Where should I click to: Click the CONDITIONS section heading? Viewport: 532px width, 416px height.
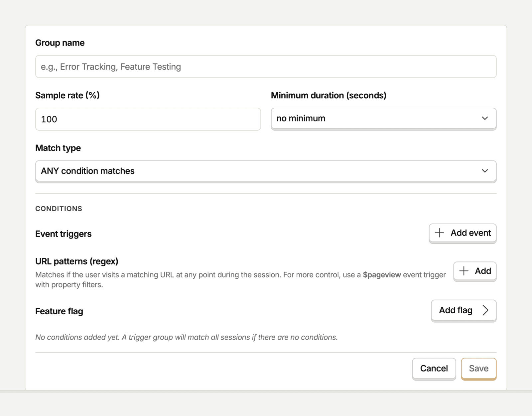click(x=59, y=209)
